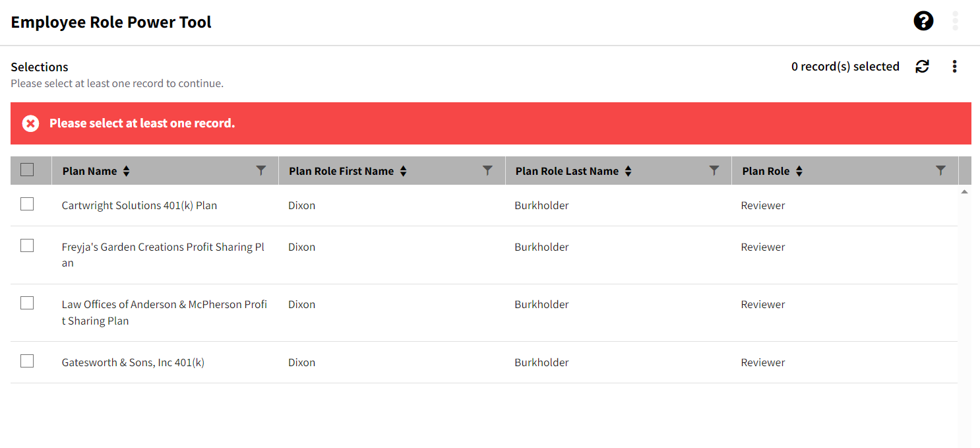Click the table scrollbar up arrow

click(964, 192)
